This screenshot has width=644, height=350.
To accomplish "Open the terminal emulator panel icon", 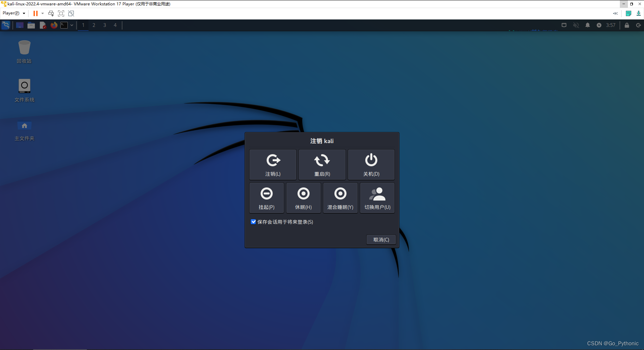I will 64,25.
